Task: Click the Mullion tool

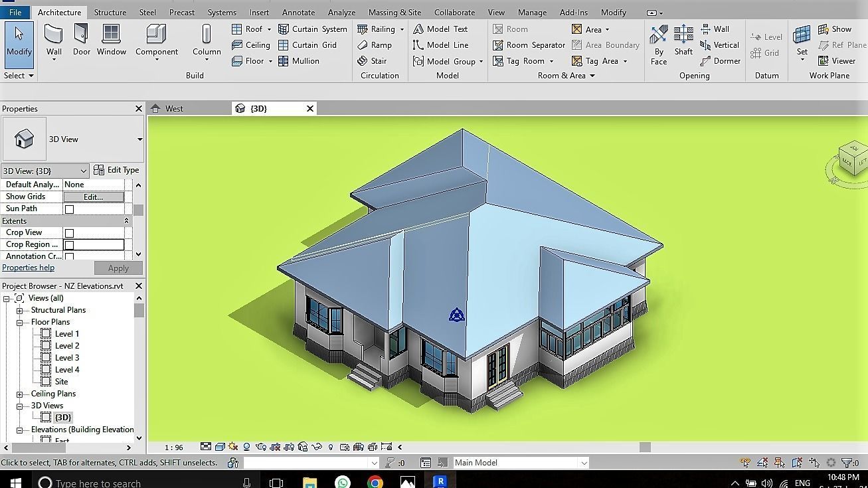Action: tap(298, 61)
